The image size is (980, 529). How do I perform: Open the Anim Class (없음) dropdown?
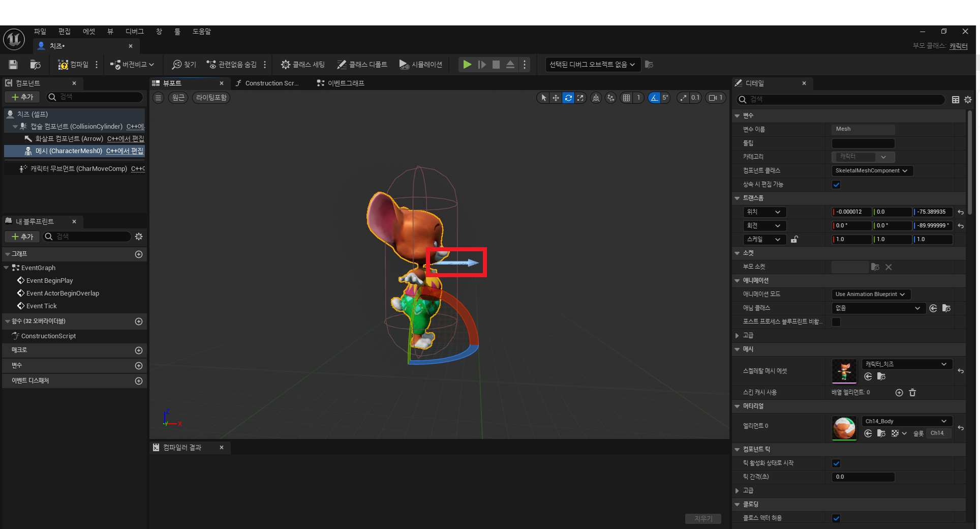[x=878, y=308]
